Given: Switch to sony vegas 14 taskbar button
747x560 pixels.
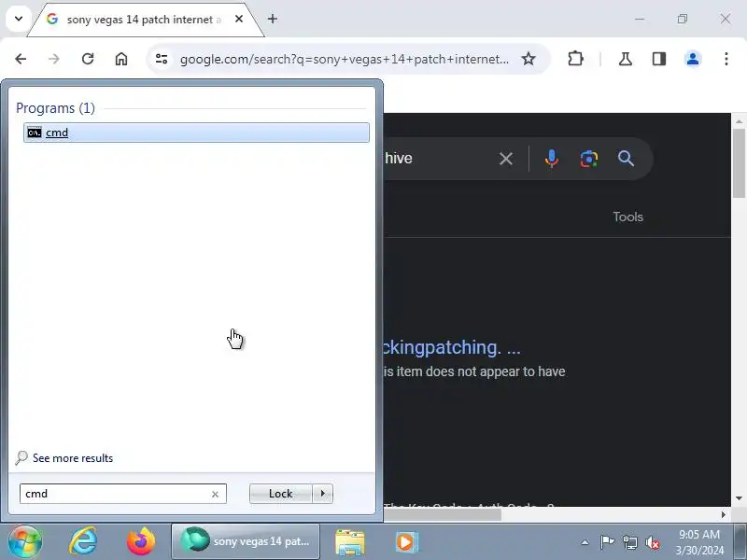Looking at the screenshot, I should click(x=246, y=541).
